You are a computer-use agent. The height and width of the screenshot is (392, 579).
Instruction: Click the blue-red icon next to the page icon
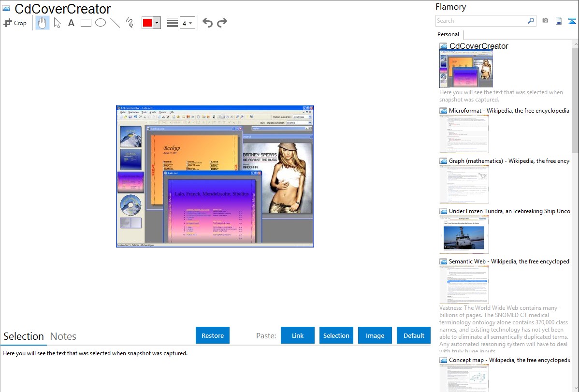point(572,21)
